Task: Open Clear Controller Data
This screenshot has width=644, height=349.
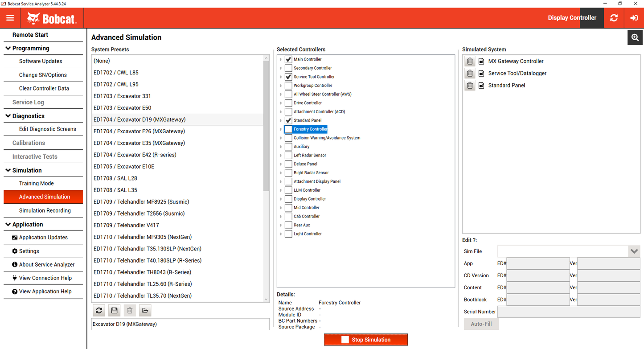Action: pyautogui.click(x=44, y=88)
